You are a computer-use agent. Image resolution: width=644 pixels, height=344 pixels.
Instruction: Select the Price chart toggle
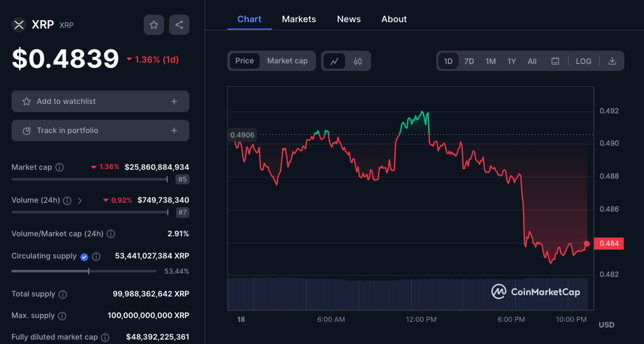244,61
